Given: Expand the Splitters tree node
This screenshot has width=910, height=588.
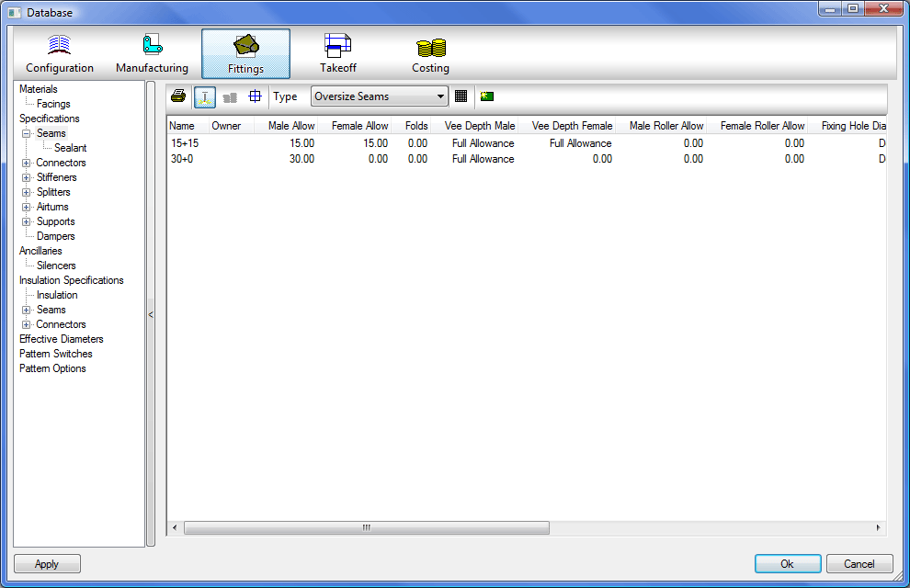Looking at the screenshot, I should tap(26, 192).
